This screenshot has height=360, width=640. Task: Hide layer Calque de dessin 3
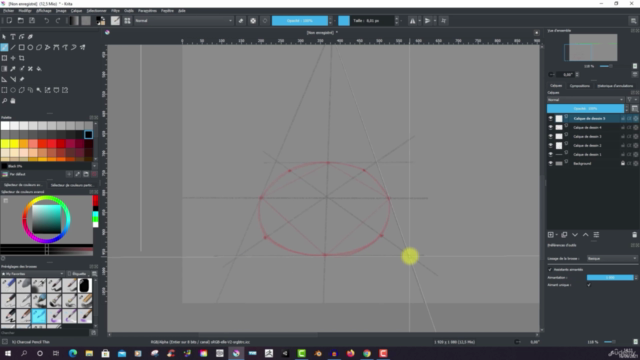[551, 136]
